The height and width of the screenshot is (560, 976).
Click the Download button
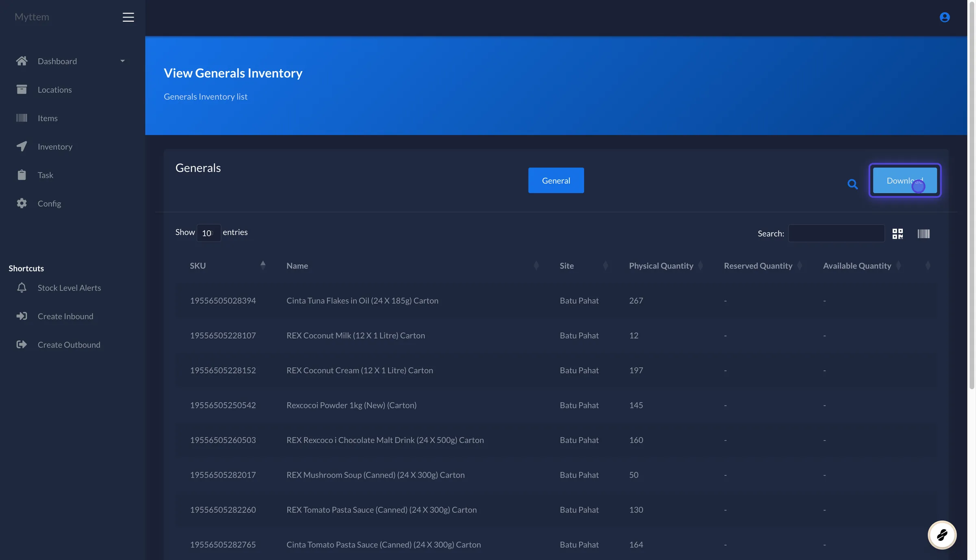coord(905,180)
